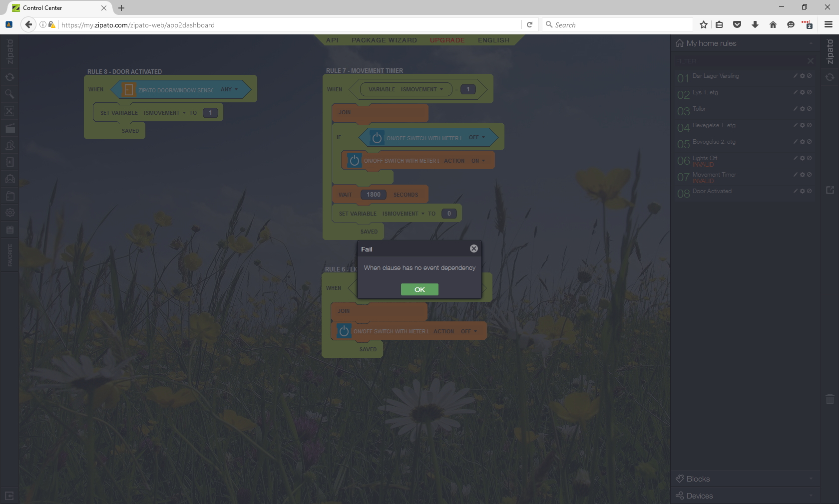The height and width of the screenshot is (504, 839).
Task: Click the pencil edit icon for Lights Off
Action: click(x=796, y=158)
